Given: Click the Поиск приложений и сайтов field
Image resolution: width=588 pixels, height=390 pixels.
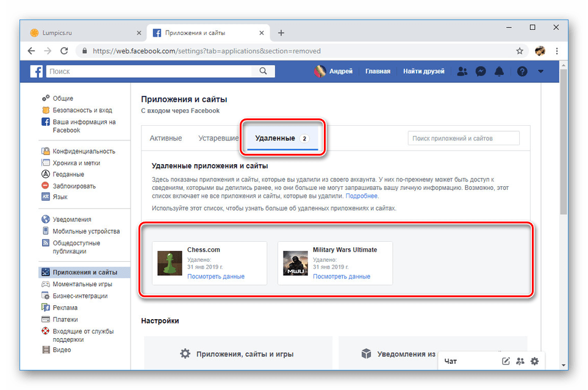Looking at the screenshot, I should [464, 139].
